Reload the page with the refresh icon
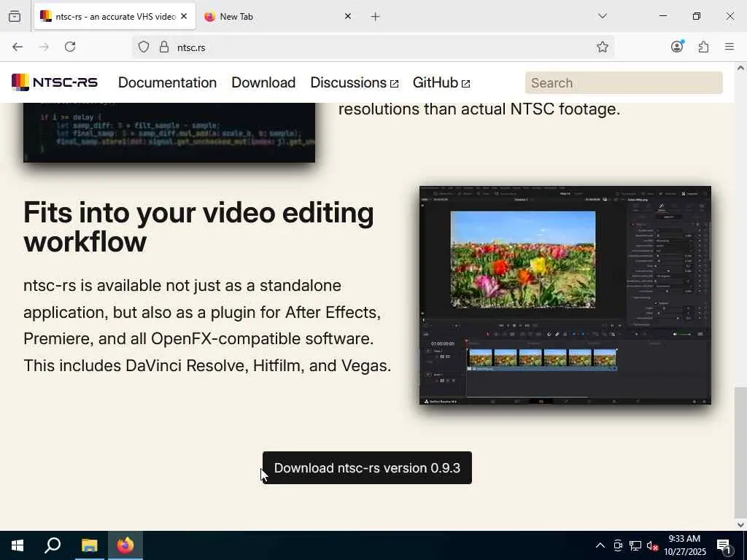Screen dimensions: 747x560 (70, 47)
